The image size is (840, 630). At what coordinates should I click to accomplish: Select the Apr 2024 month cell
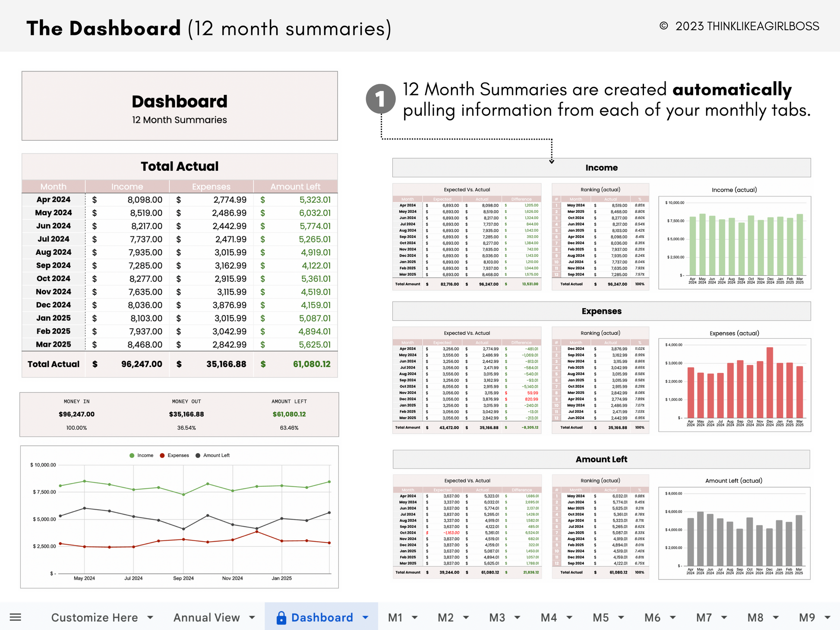pos(53,200)
